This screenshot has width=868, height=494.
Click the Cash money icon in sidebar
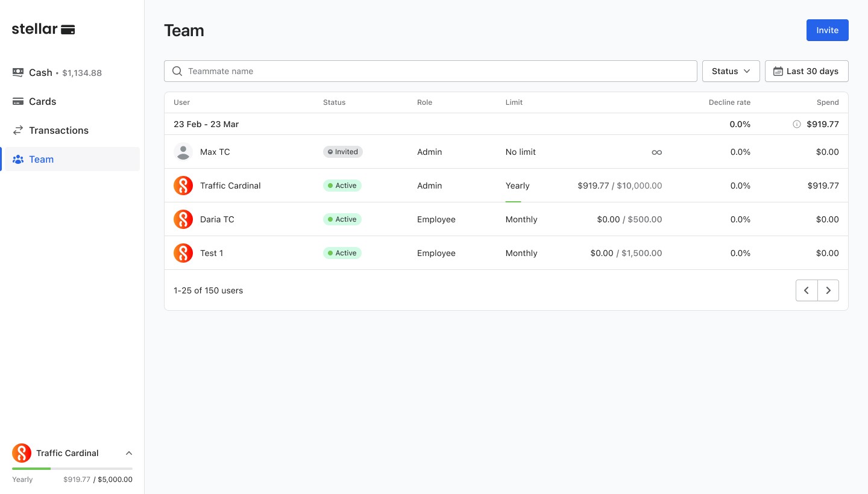pyautogui.click(x=18, y=72)
